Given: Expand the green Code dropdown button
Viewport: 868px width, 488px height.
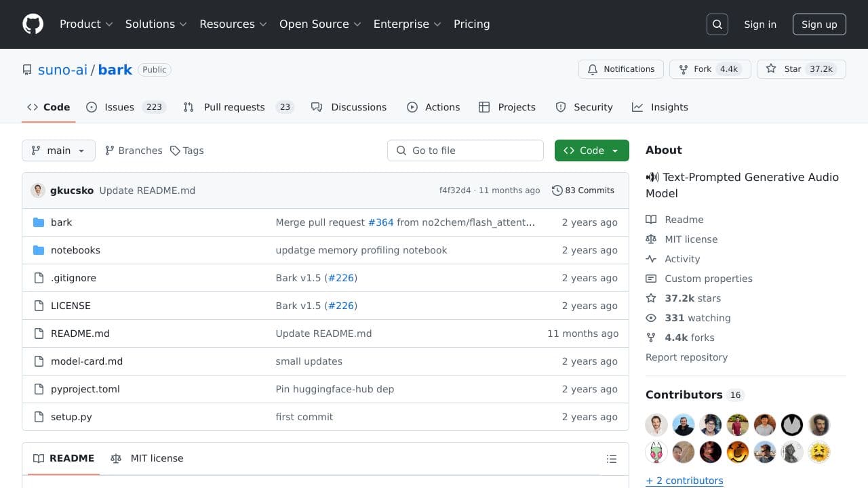Looking at the screenshot, I should tap(592, 150).
